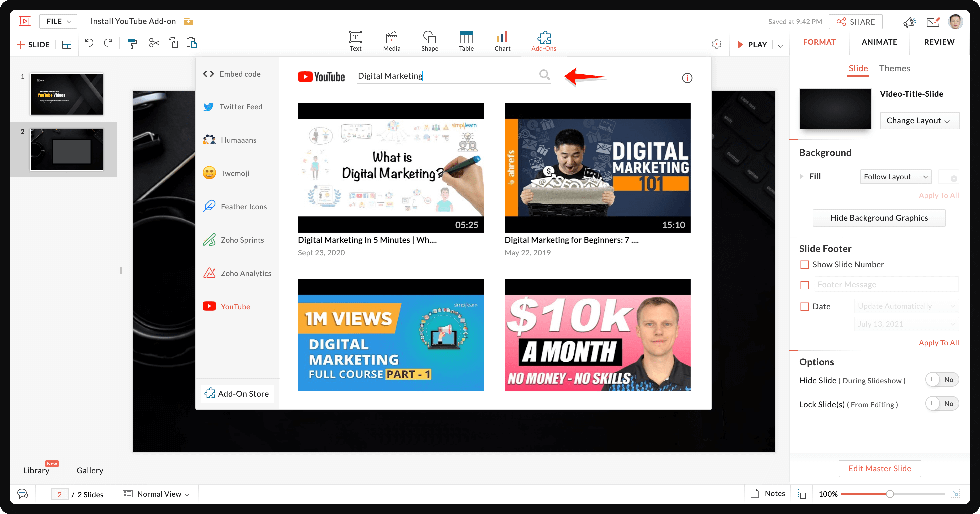
Task: Click Digital Marketing search input field
Action: pyautogui.click(x=447, y=76)
